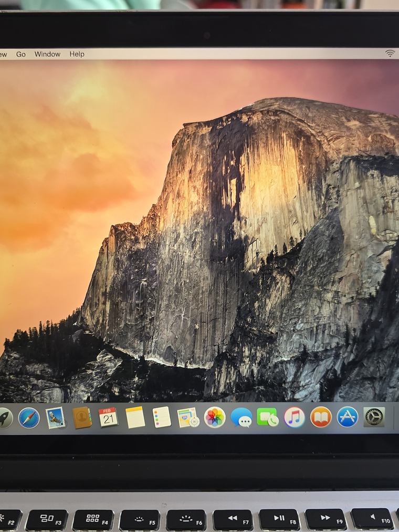Image resolution: width=399 pixels, height=532 pixels.
Task: Open Calendar showing Feb 21
Action: (x=108, y=418)
